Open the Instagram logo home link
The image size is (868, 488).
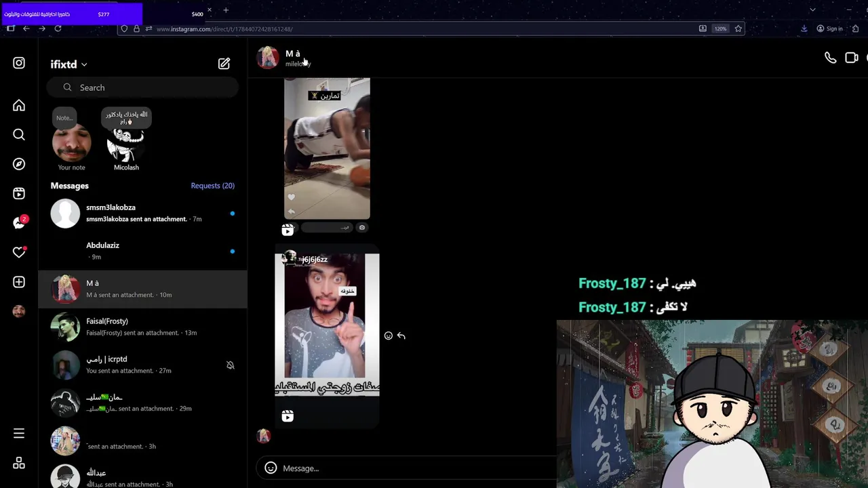point(19,63)
